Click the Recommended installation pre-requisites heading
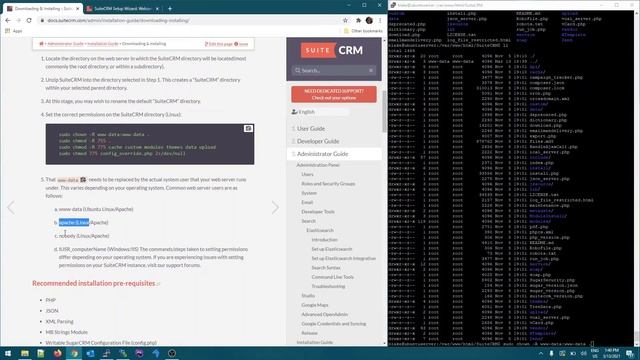 93,283
